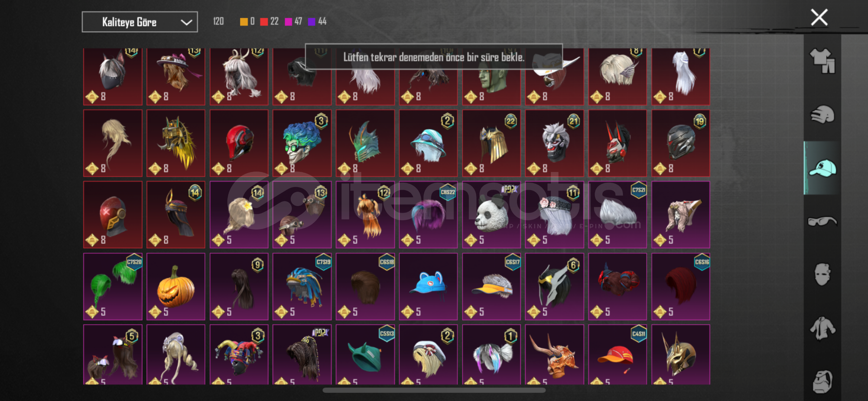This screenshot has height=401, width=868.
Task: Open the face mask category icon
Action: tap(822, 275)
